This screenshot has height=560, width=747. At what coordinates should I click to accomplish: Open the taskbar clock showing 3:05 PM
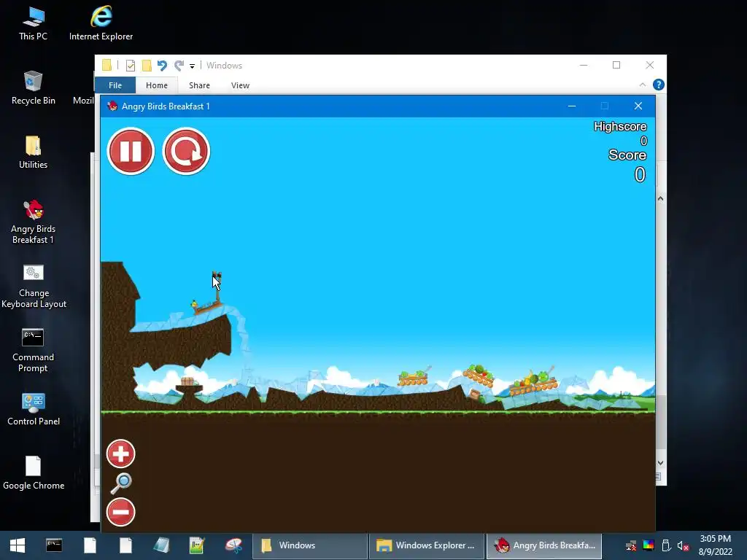(715, 545)
